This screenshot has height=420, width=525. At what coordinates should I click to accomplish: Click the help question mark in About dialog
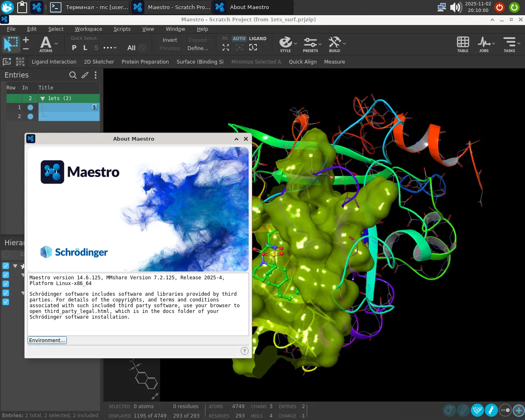click(x=244, y=351)
